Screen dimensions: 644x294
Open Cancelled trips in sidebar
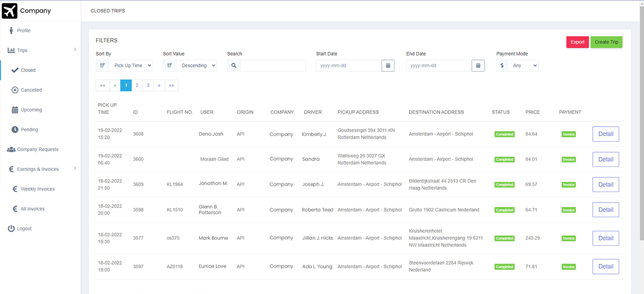click(x=31, y=90)
